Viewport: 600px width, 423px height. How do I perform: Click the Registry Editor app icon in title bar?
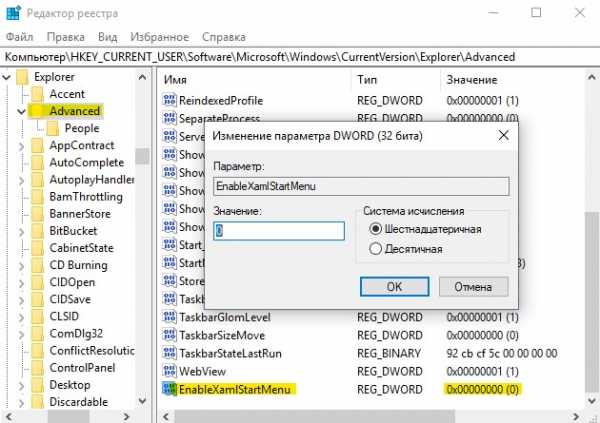13,13
